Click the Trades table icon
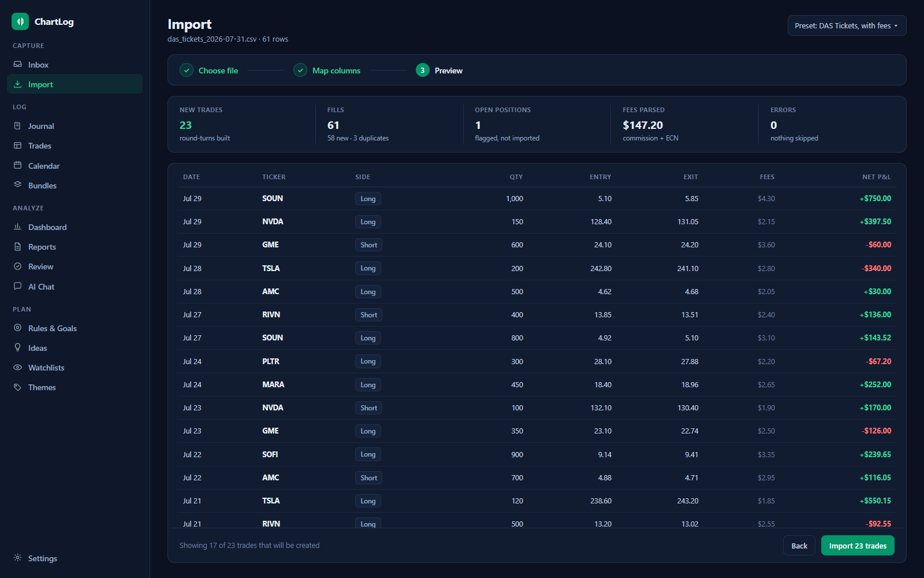Screen dimensions: 924x578 coord(18,145)
